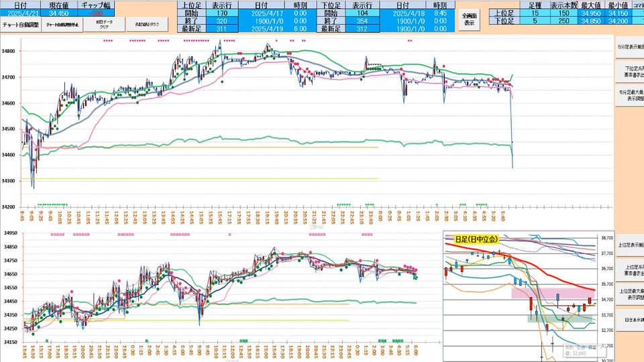Select the 上位足 bar type cell 15
644x362 pixels.
click(535, 13)
